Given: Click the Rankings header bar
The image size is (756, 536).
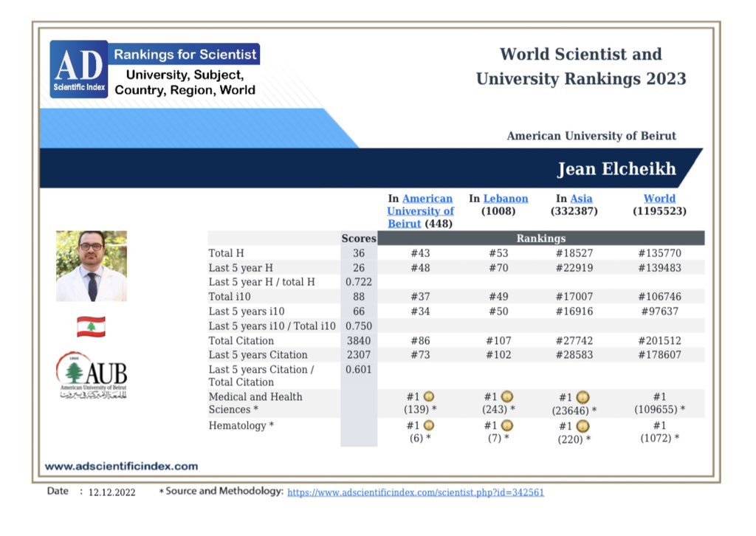Looking at the screenshot, I should click(x=541, y=238).
